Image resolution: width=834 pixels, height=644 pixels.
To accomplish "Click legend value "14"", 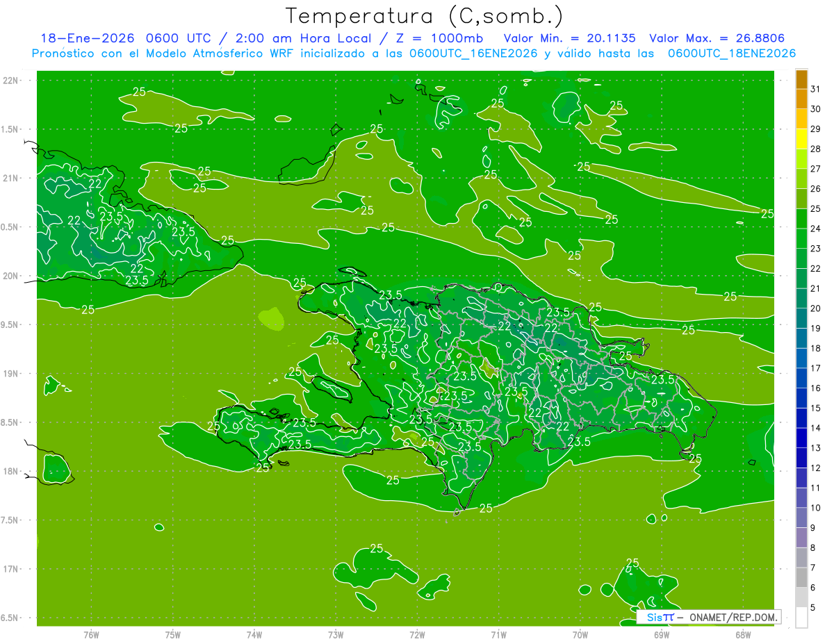I will [816, 428].
